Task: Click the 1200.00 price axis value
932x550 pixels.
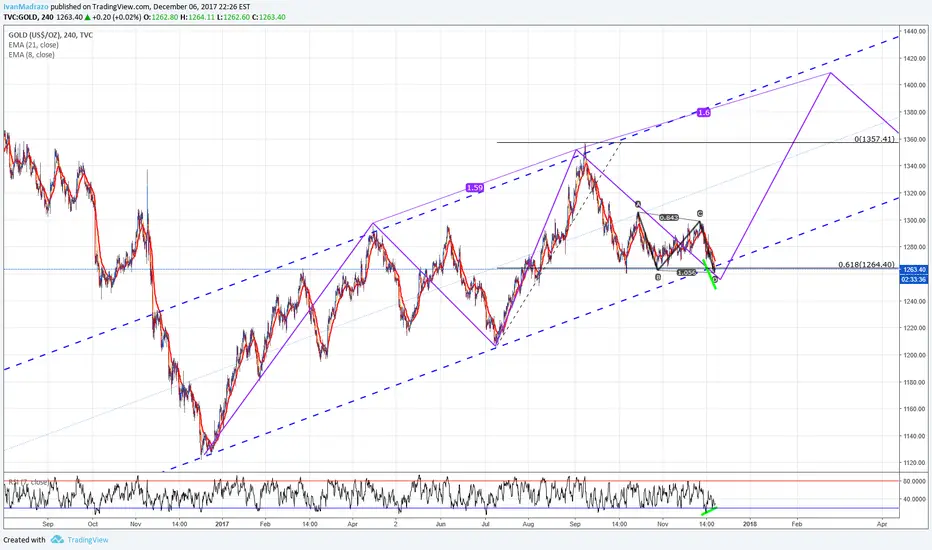Action: tap(915, 355)
